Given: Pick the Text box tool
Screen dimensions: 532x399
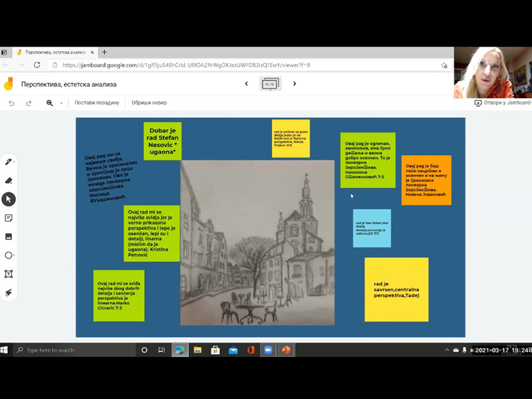Looking at the screenshot, I should pyautogui.click(x=9, y=274).
